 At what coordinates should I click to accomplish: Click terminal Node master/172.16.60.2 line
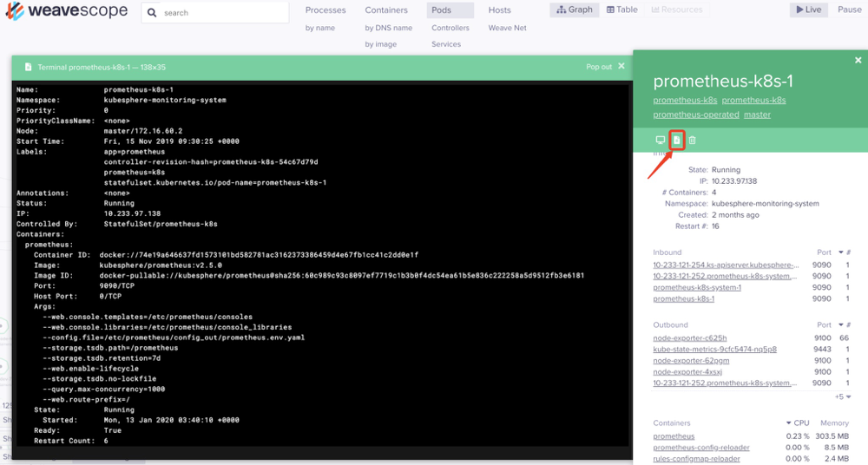point(99,131)
